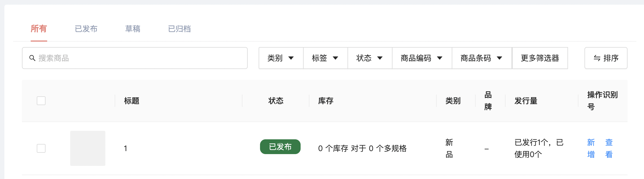644x179 pixels.
Task: Click the 新增 link in product row
Action: pyautogui.click(x=591, y=148)
